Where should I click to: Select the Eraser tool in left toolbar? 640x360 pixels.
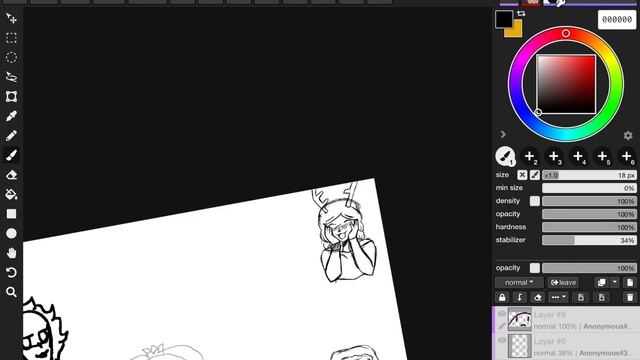coord(11,175)
